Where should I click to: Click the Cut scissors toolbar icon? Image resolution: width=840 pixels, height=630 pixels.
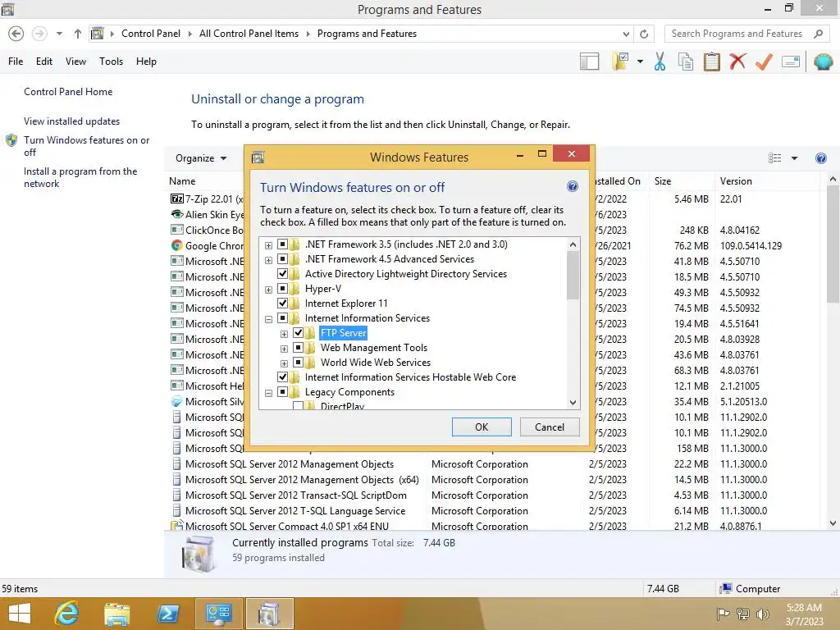660,62
